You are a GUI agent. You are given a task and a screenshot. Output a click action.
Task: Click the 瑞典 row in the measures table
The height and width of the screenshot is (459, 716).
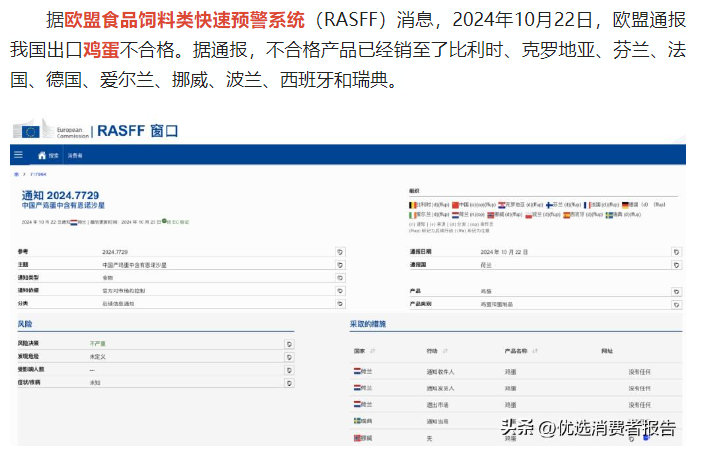(516, 421)
